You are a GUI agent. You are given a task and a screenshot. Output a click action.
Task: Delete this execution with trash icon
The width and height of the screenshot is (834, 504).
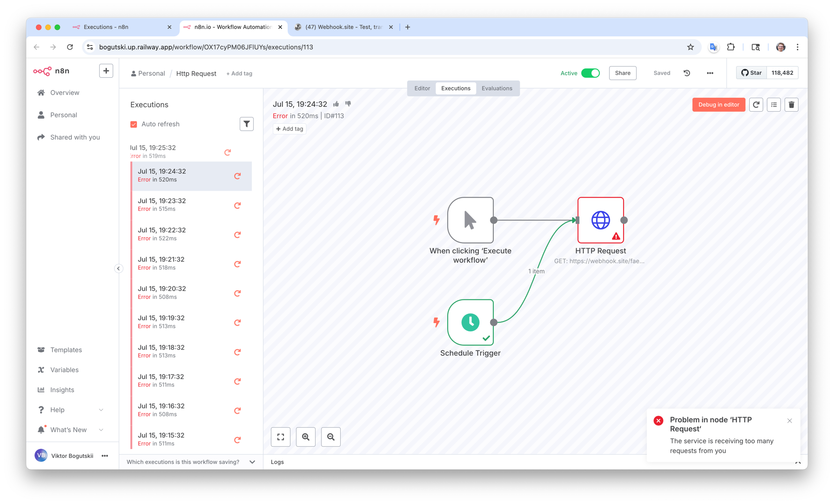click(x=791, y=105)
